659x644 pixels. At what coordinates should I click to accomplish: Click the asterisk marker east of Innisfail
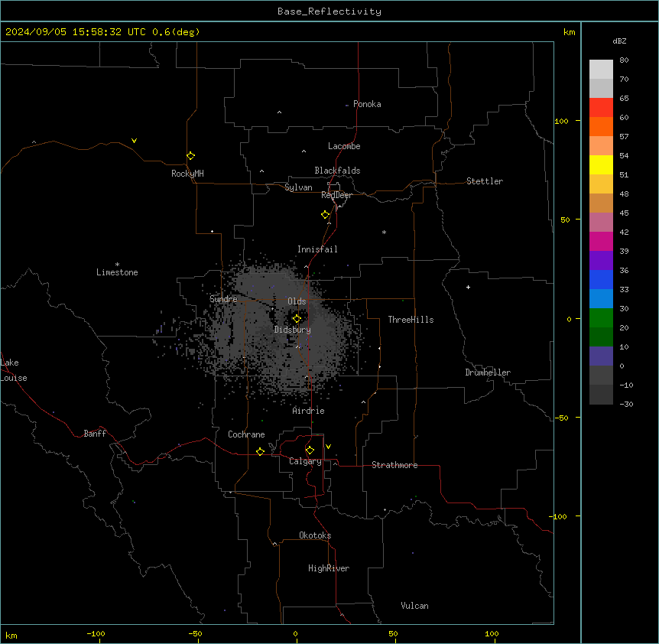pos(384,232)
